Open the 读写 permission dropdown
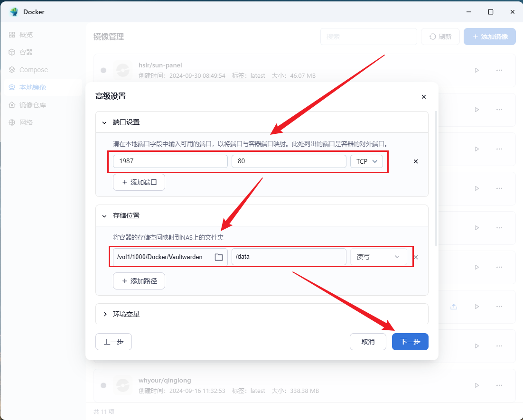Image resolution: width=523 pixels, height=420 pixels. 378,257
